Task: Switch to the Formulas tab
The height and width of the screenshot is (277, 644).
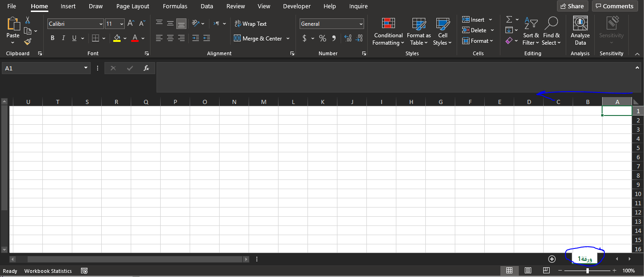Action: (x=175, y=6)
